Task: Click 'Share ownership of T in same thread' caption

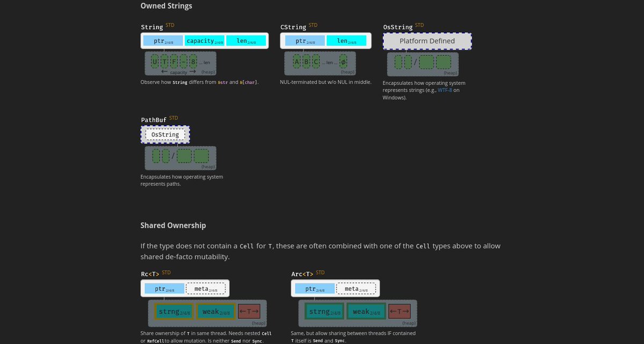Action: tap(206, 337)
